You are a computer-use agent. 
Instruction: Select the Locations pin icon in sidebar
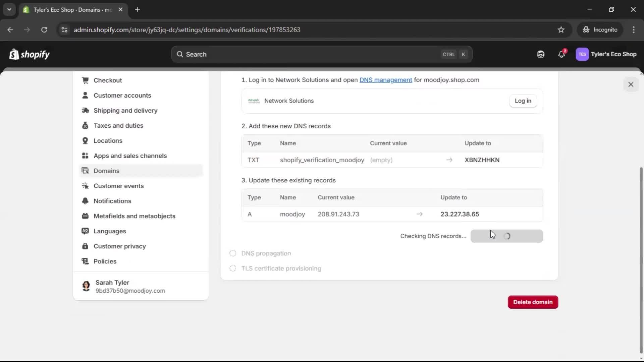tap(86, 140)
